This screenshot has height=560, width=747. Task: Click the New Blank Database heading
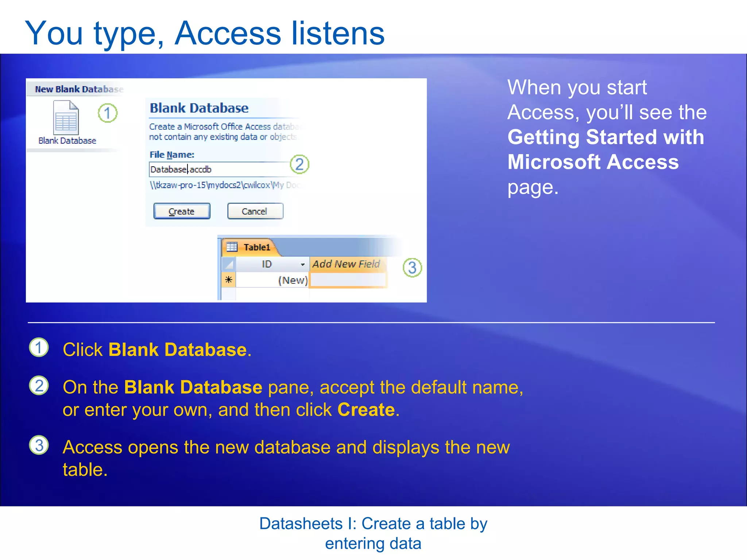click(79, 89)
